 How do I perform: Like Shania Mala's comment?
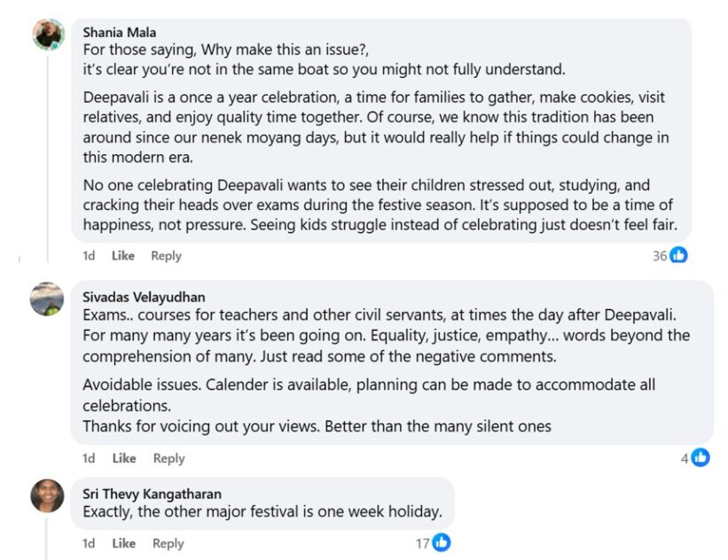123,256
